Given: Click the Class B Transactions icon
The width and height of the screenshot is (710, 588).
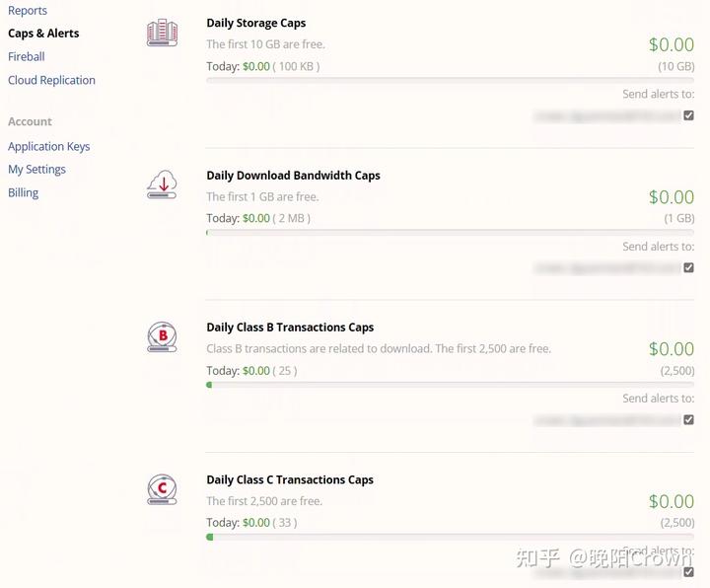Looking at the screenshot, I should pyautogui.click(x=162, y=336).
